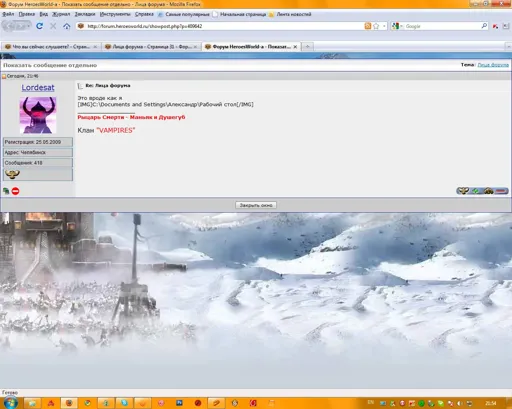Viewport: 512px width, 409px height.
Task: Open the Закладки menu
Action: tap(85, 14)
